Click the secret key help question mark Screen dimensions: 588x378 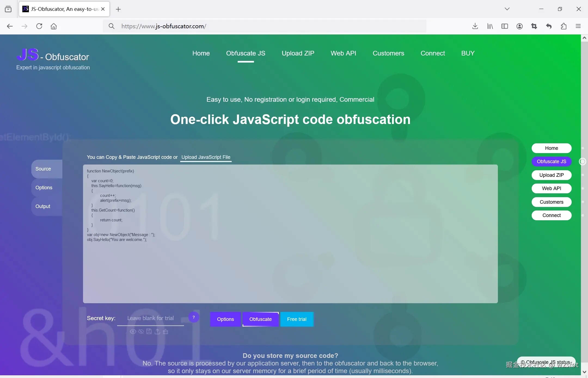tap(194, 317)
